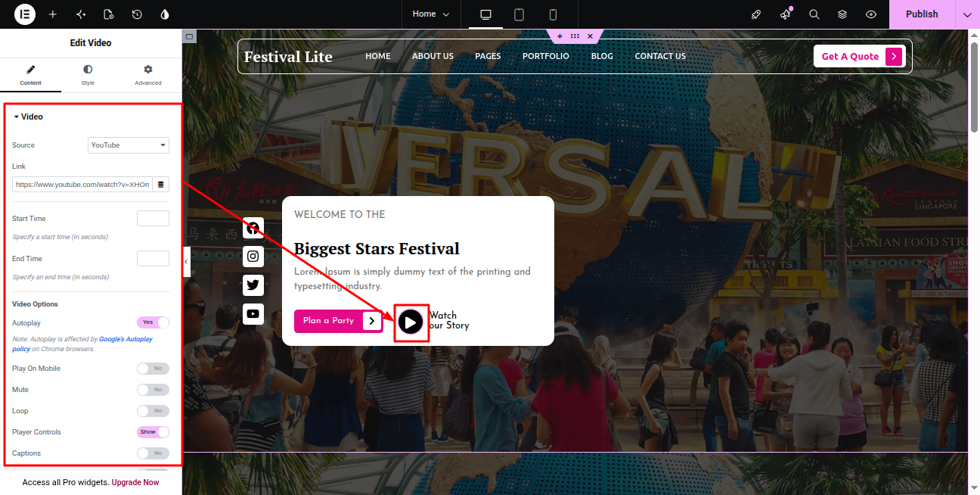Click the Publish button

(922, 14)
